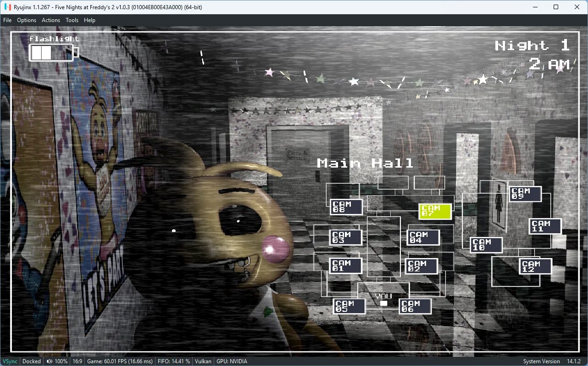This screenshot has height=366, width=588.
Task: Click the System Version label
Action: (x=541, y=361)
